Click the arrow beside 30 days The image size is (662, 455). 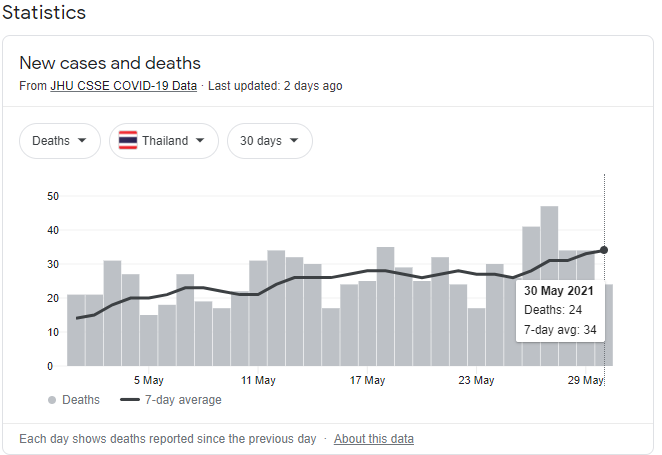(x=294, y=141)
